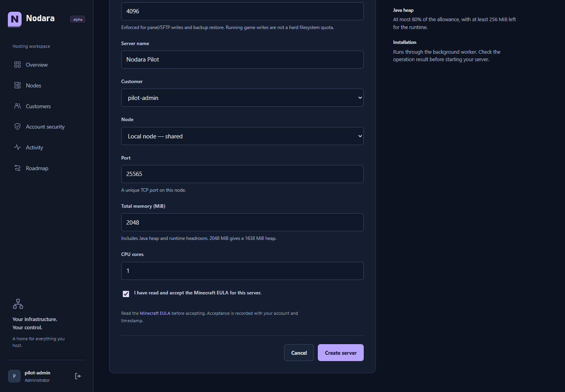Click the Installation help heading

[405, 42]
